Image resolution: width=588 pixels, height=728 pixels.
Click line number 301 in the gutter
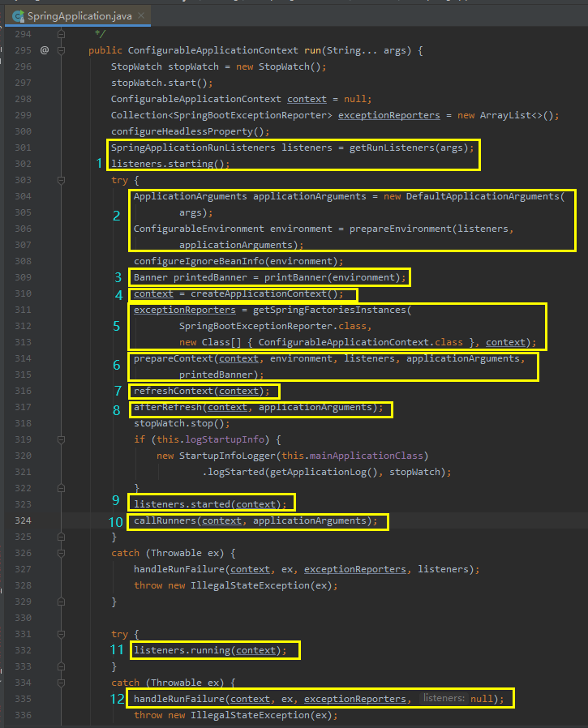(23, 148)
